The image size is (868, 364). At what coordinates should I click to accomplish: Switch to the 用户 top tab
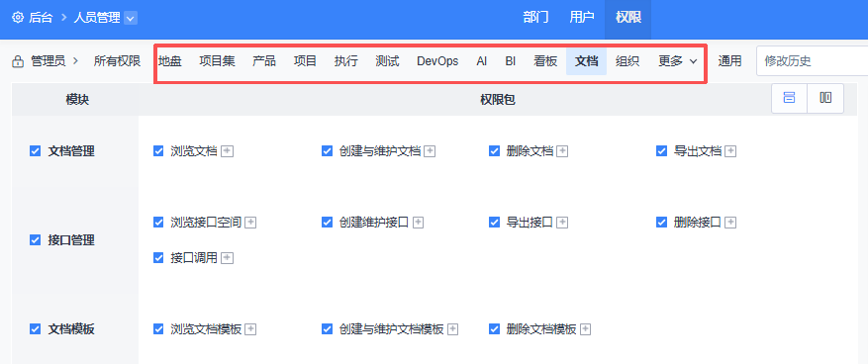pyautogui.click(x=582, y=18)
